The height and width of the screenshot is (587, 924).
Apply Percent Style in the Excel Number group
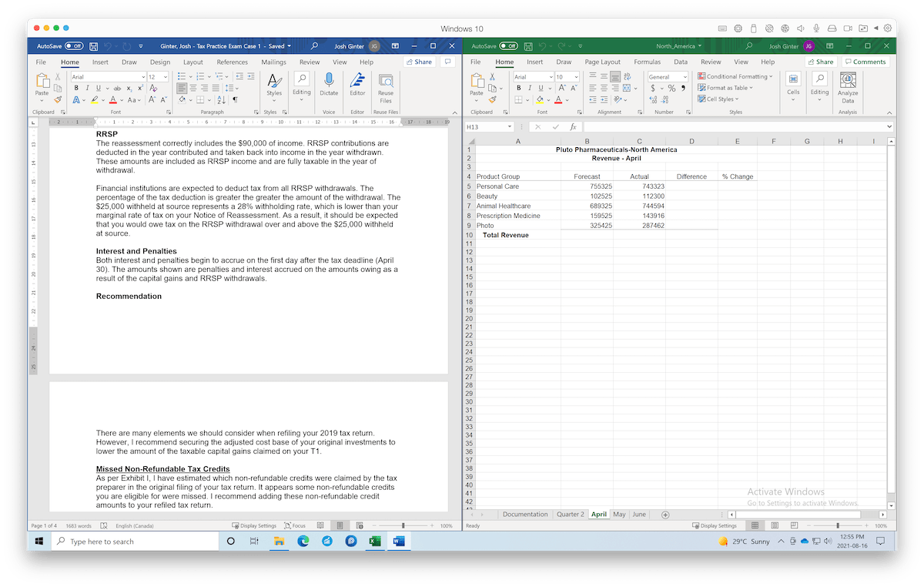click(x=671, y=89)
